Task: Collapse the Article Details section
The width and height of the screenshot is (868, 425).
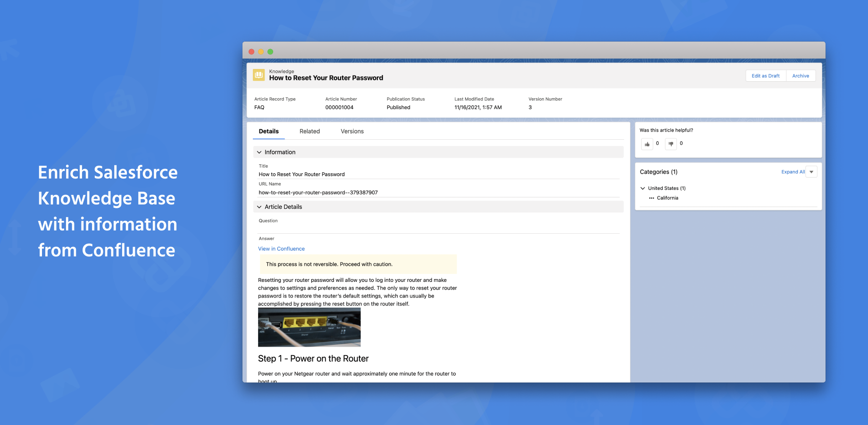Action: click(x=259, y=207)
